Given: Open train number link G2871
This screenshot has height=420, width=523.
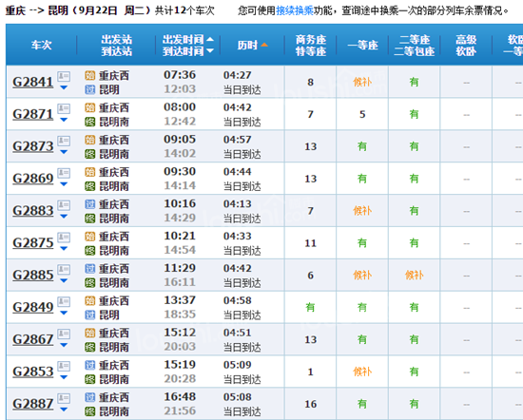Looking at the screenshot, I should [32, 114].
